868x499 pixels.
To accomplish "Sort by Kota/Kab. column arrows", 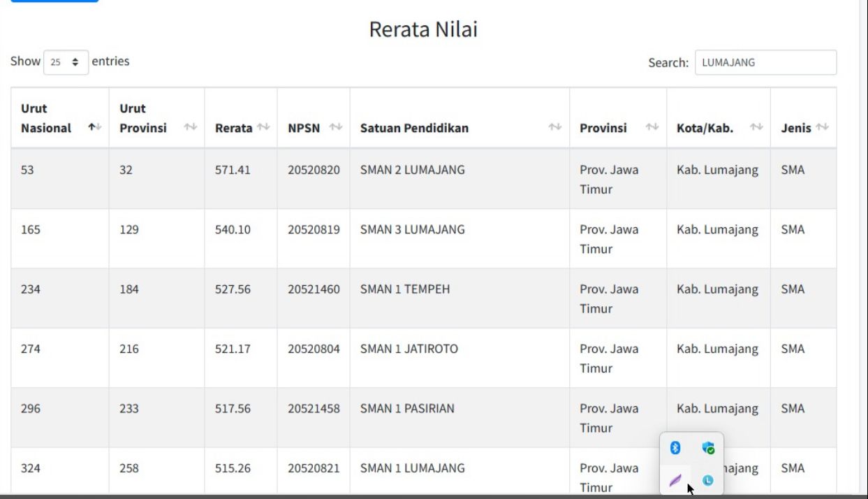I will [756, 127].
